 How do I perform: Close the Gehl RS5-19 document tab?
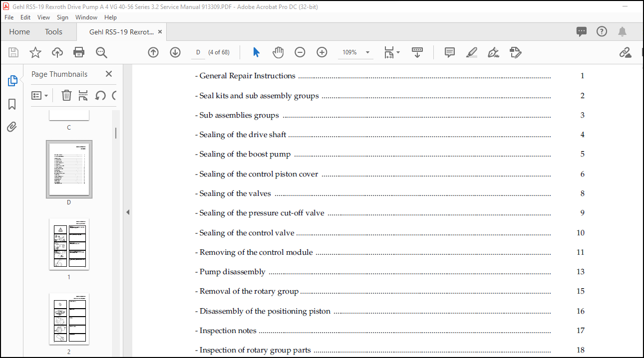coord(160,32)
